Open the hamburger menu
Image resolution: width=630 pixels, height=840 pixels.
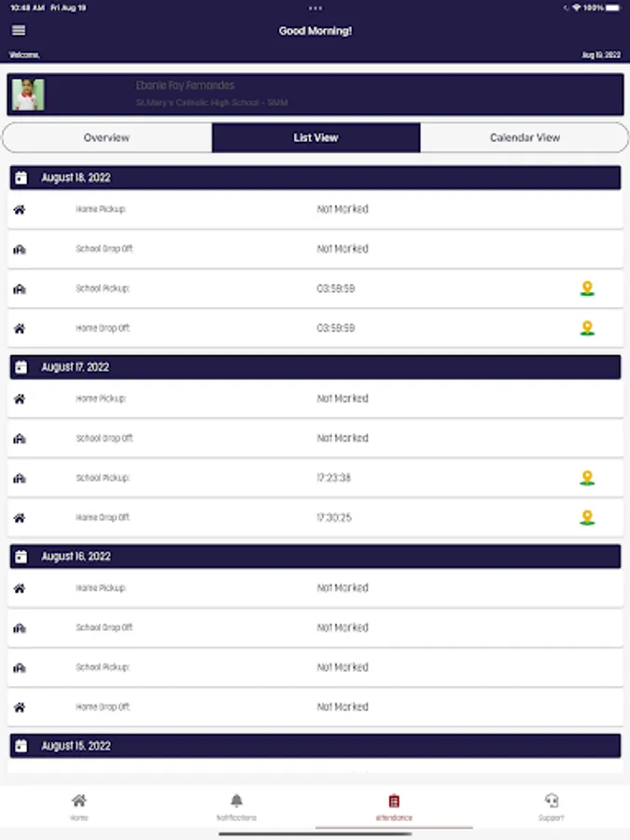[19, 31]
